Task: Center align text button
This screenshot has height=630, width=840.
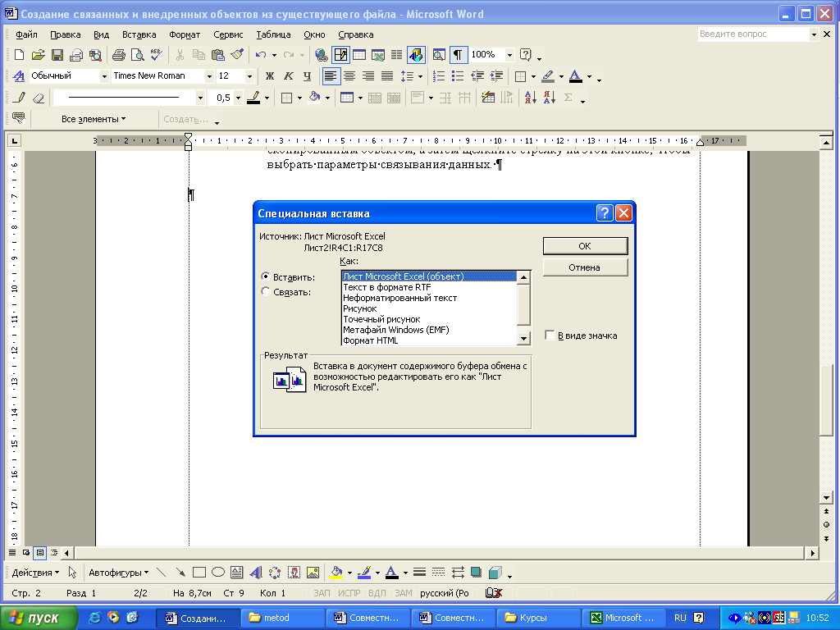Action: [349, 76]
